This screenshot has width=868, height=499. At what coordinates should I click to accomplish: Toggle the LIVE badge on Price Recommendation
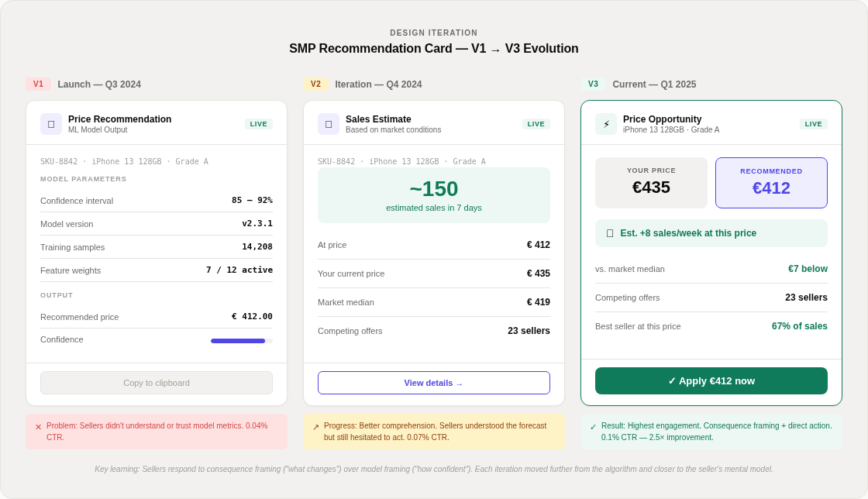pos(258,123)
